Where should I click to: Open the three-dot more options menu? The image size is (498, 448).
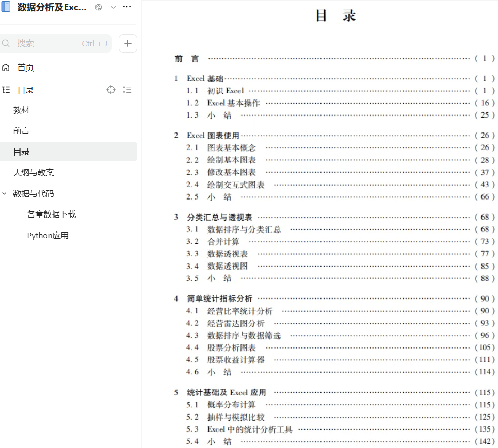pos(127,7)
